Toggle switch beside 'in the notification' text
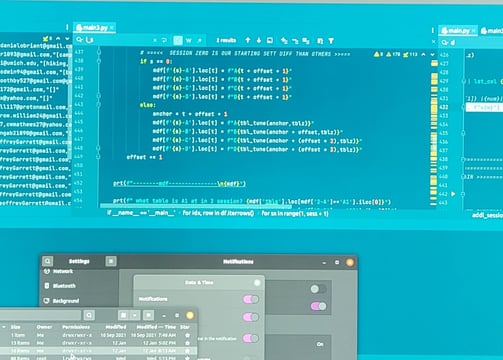Image resolution: width=503 pixels, height=360 pixels. 251,338
